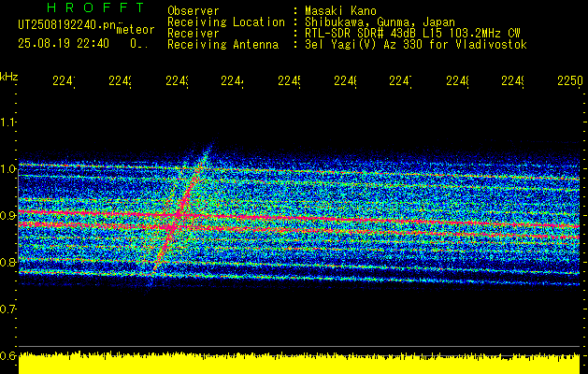Click the kHz axis unit label
This screenshot has width=588, height=374.
point(9,77)
